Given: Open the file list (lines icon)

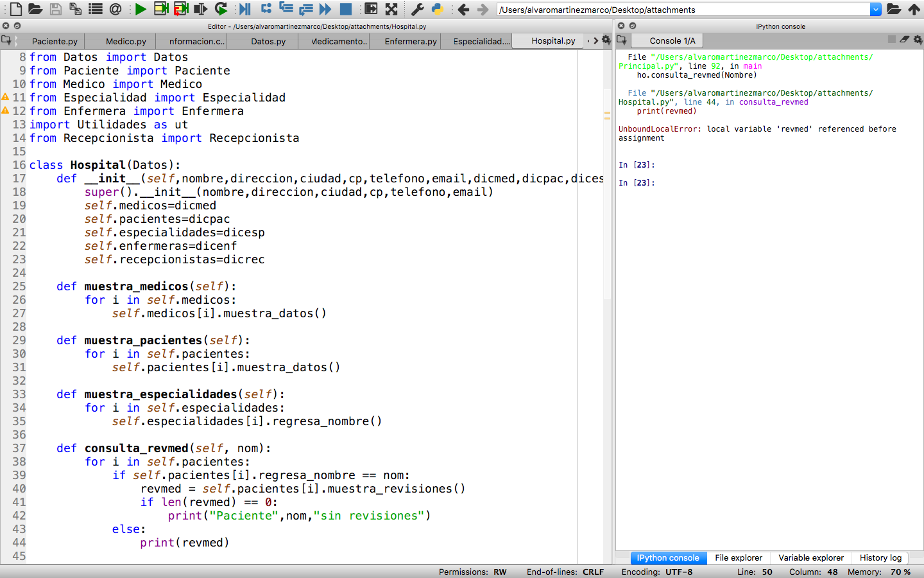Looking at the screenshot, I should click(x=96, y=9).
